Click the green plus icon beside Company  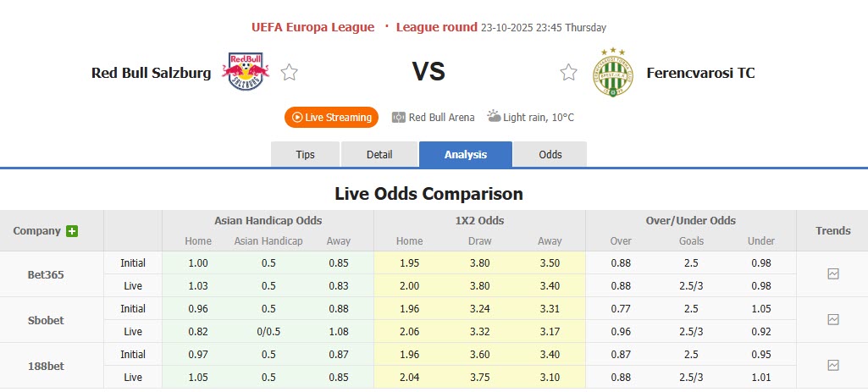pyautogui.click(x=72, y=231)
